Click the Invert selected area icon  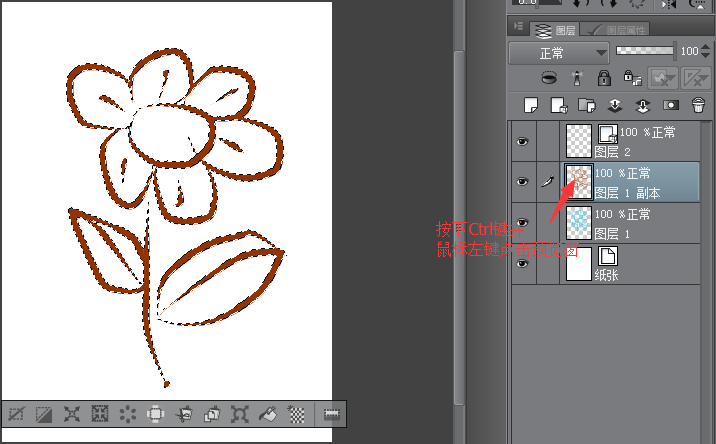pos(45,413)
